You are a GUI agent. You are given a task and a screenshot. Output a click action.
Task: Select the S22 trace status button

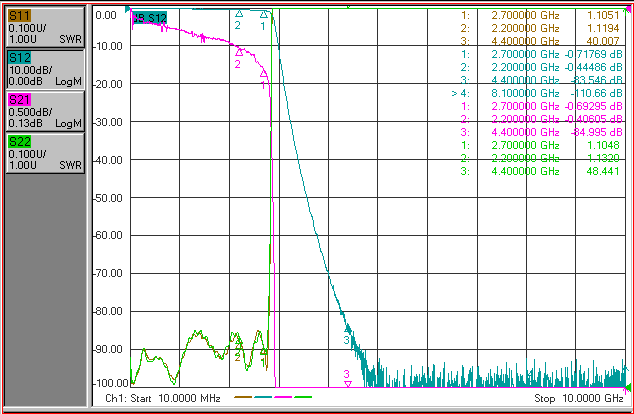[45, 153]
